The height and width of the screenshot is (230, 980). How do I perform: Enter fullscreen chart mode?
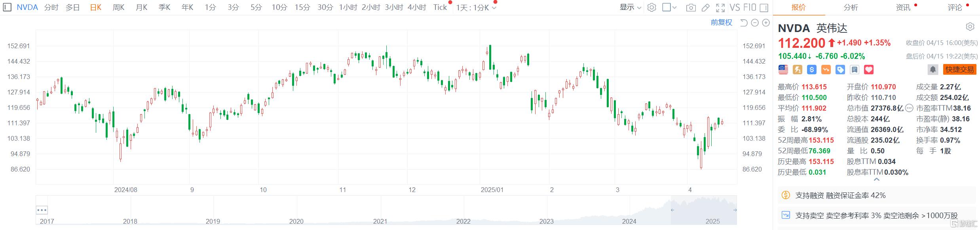(x=720, y=8)
